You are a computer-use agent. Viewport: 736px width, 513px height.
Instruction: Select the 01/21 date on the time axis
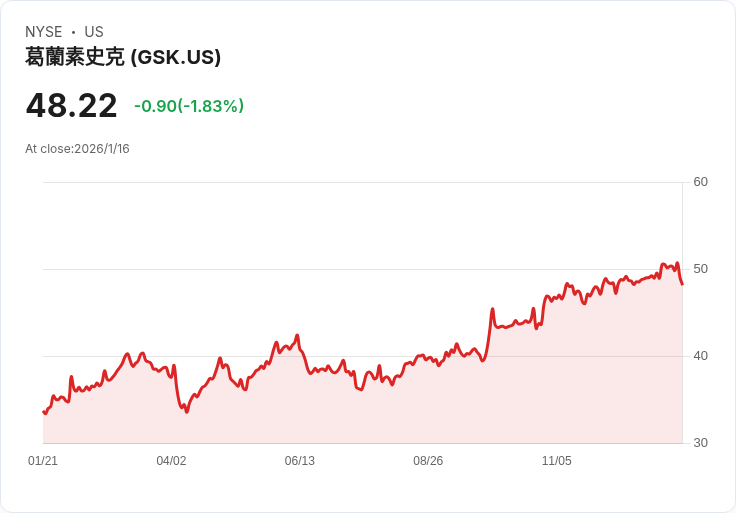click(x=43, y=461)
